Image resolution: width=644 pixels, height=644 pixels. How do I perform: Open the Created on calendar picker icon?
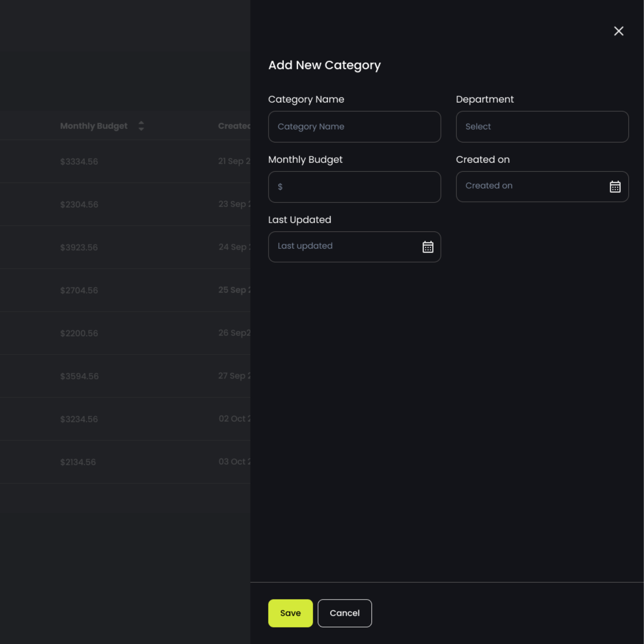pyautogui.click(x=615, y=187)
